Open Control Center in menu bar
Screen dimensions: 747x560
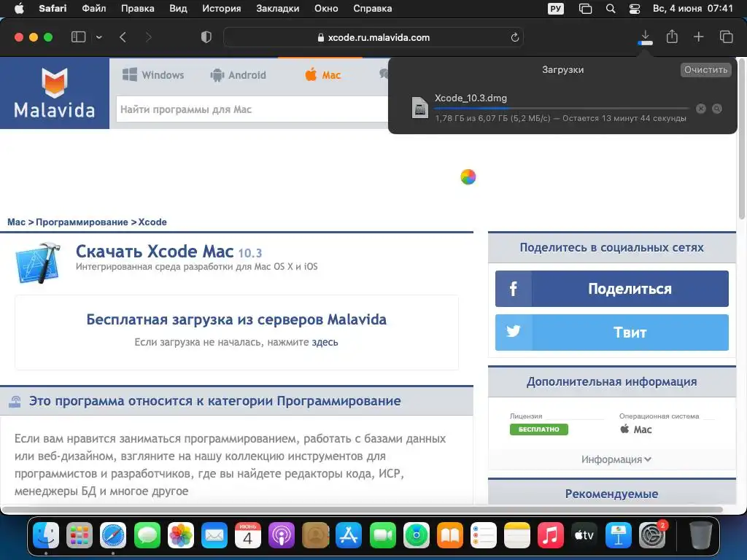635,9
